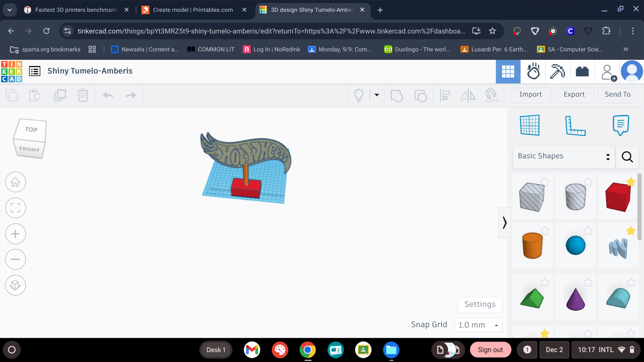
Task: Select the Ruler tool
Action: tap(575, 125)
